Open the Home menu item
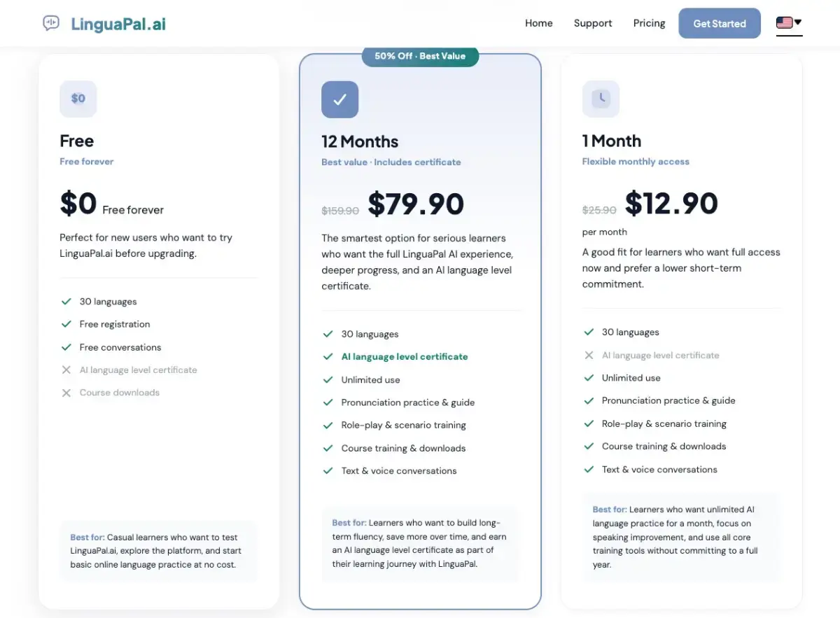This screenshot has height=618, width=840. click(539, 23)
